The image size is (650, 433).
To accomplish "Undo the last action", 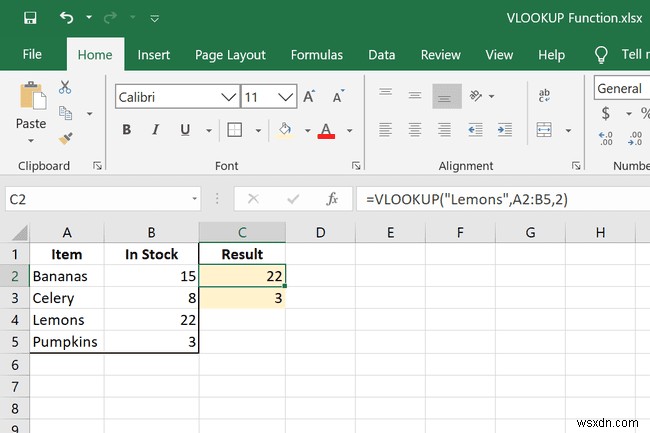I will click(x=66, y=18).
